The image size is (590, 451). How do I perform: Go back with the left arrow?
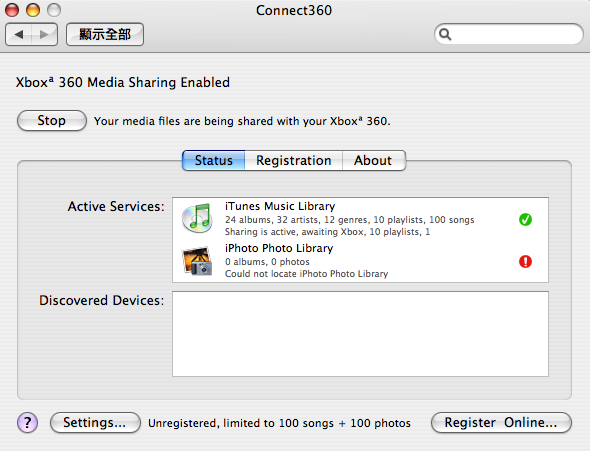[18, 35]
